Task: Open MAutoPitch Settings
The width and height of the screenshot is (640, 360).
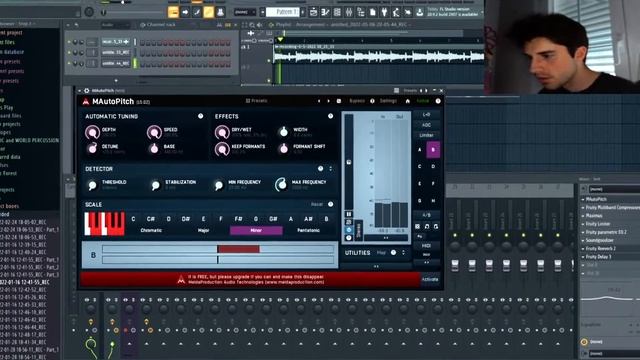Action: pos(388,101)
